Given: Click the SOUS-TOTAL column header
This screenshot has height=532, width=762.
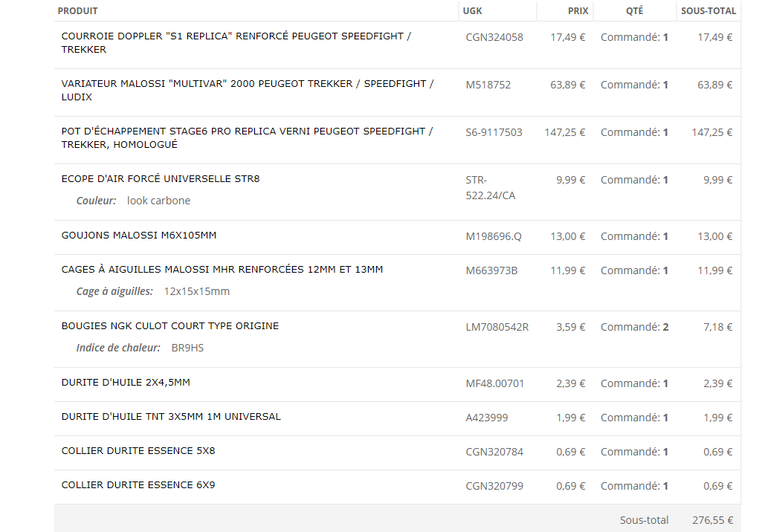Looking at the screenshot, I should [708, 10].
